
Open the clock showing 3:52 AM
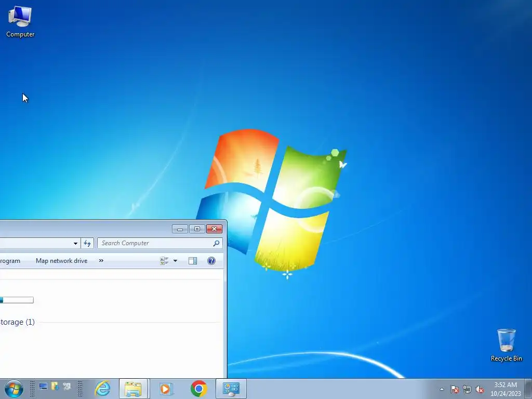505,389
